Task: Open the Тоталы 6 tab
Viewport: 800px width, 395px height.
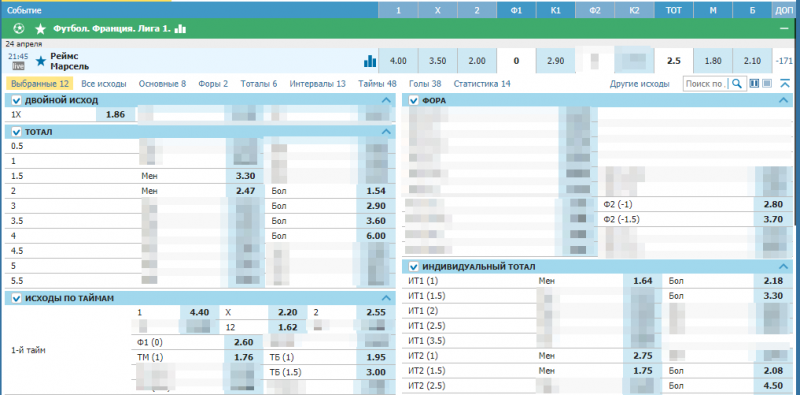Action: tap(259, 84)
